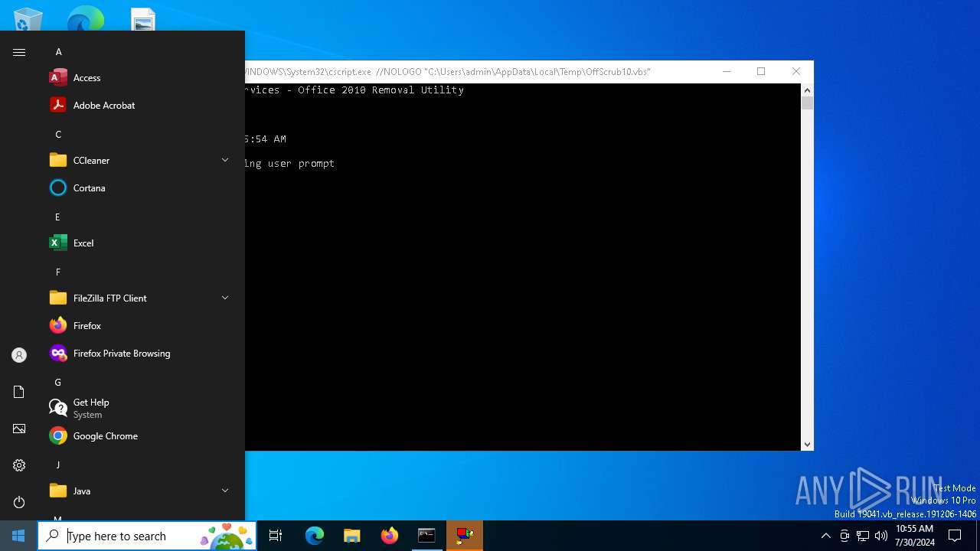980x551 pixels.
Task: Open File Explorer from taskbar
Action: click(x=351, y=536)
